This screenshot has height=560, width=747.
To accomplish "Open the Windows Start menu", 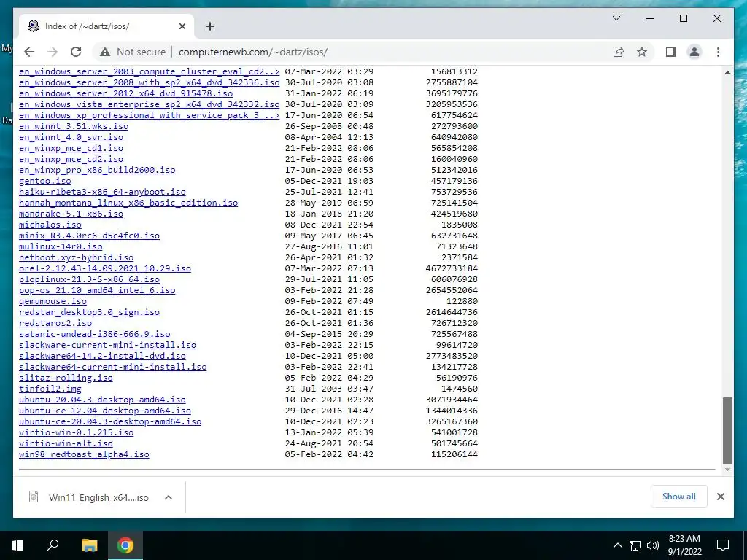I will [x=18, y=545].
